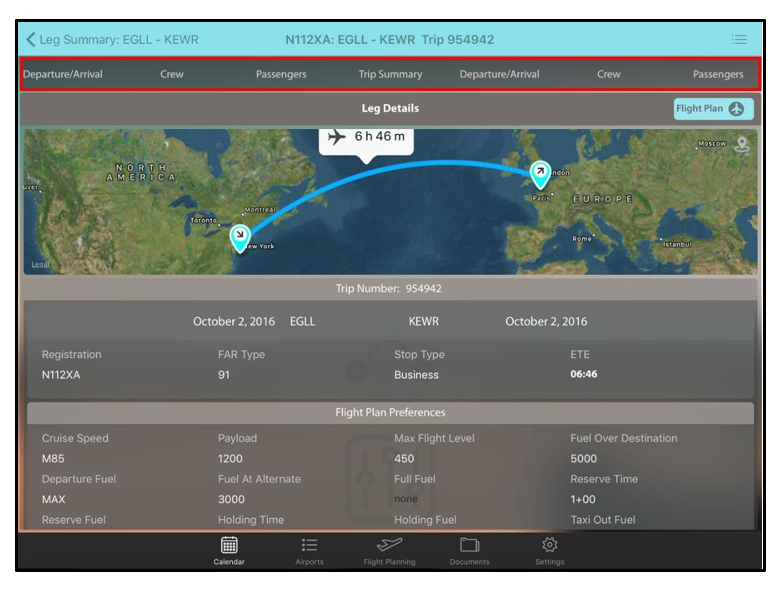The height and width of the screenshot is (591, 774).
Task: Open the Settings gear icon
Action: (x=549, y=546)
